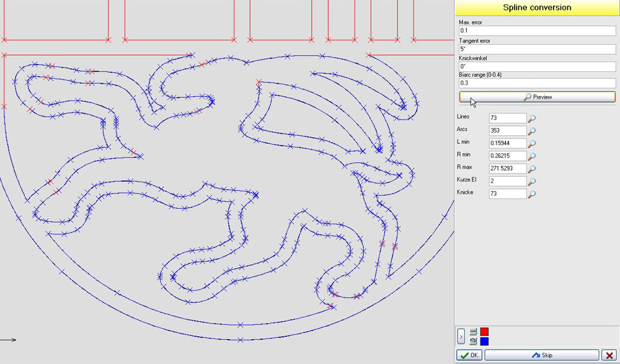This screenshot has width=620, height=364.
Task: Confirm spline conversion with OK
Action: pyautogui.click(x=469, y=355)
